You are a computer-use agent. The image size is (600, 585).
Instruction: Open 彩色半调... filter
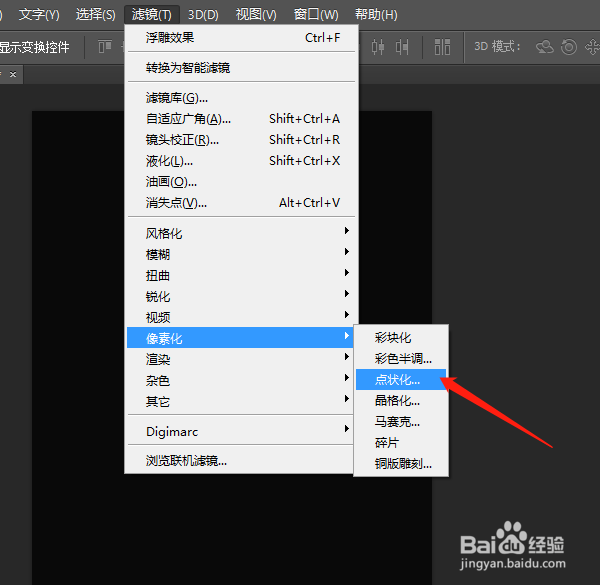(401, 358)
